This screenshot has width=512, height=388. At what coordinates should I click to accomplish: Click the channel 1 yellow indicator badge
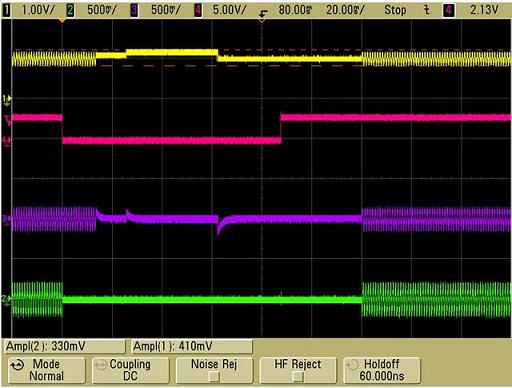point(6,10)
